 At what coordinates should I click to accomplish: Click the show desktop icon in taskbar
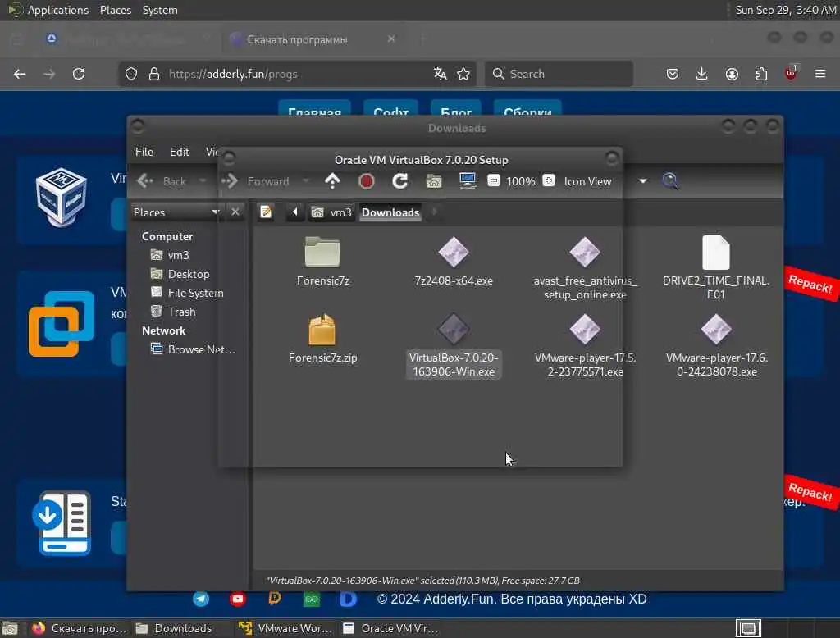tap(10, 628)
